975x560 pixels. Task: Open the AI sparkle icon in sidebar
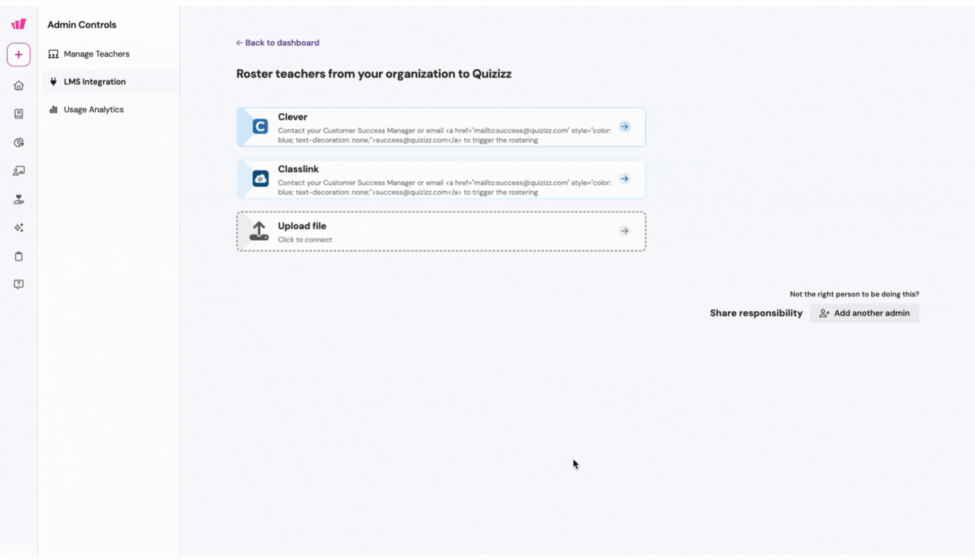point(19,227)
